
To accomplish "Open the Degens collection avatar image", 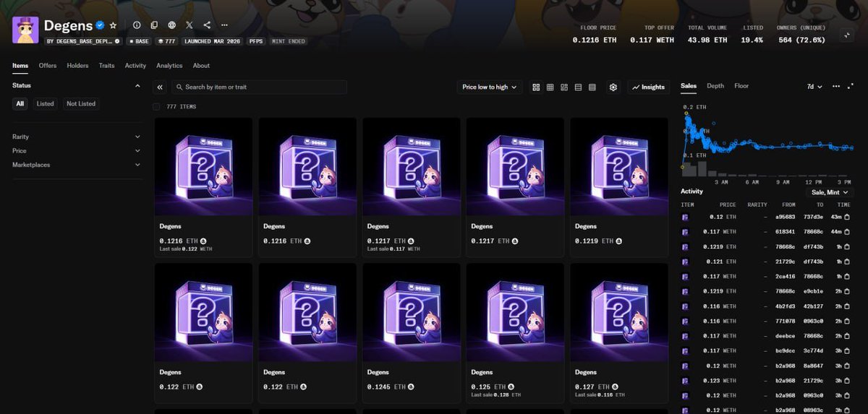I will pyautogui.click(x=25, y=30).
